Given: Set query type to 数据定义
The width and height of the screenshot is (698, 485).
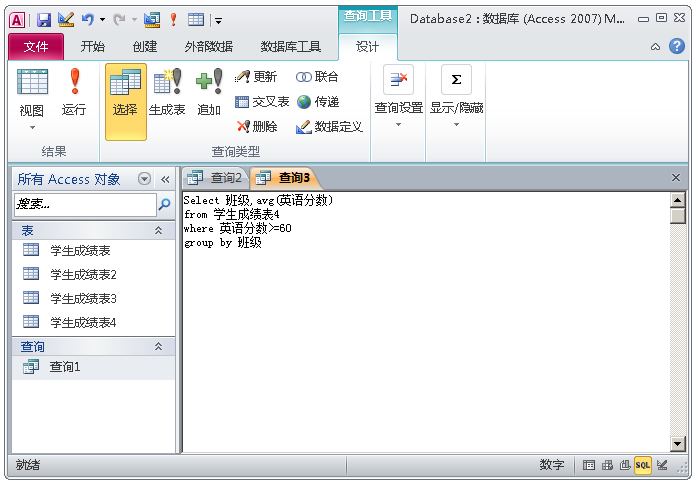Looking at the screenshot, I should [329, 127].
